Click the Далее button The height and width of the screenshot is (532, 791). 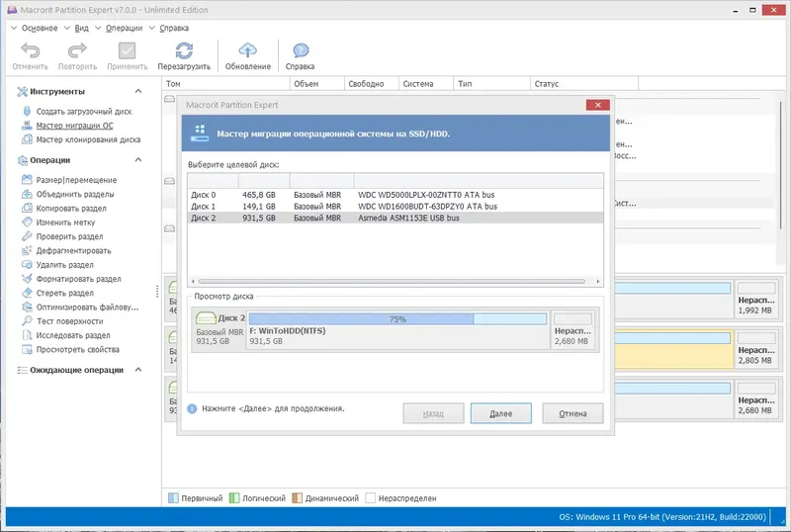click(x=501, y=413)
